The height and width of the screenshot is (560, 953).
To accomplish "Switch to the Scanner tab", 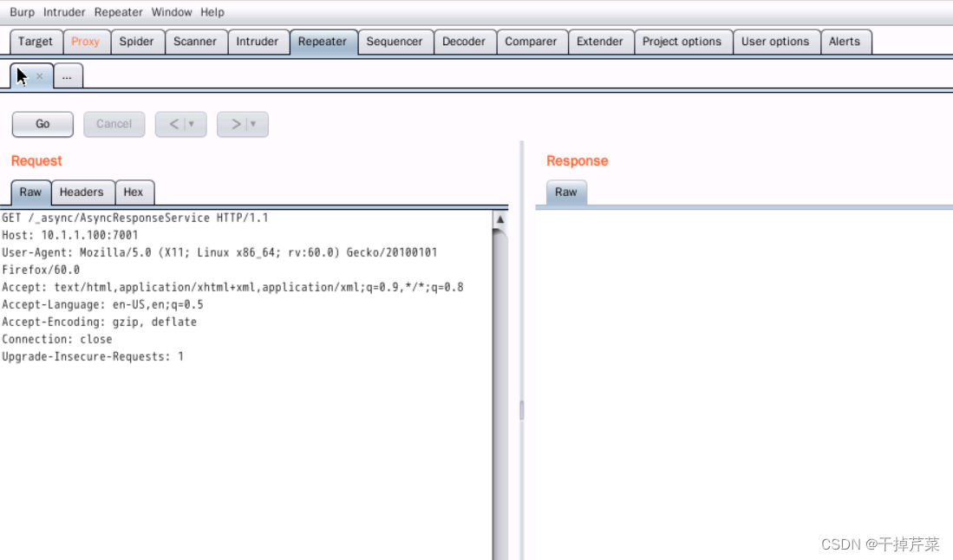I will coord(194,42).
